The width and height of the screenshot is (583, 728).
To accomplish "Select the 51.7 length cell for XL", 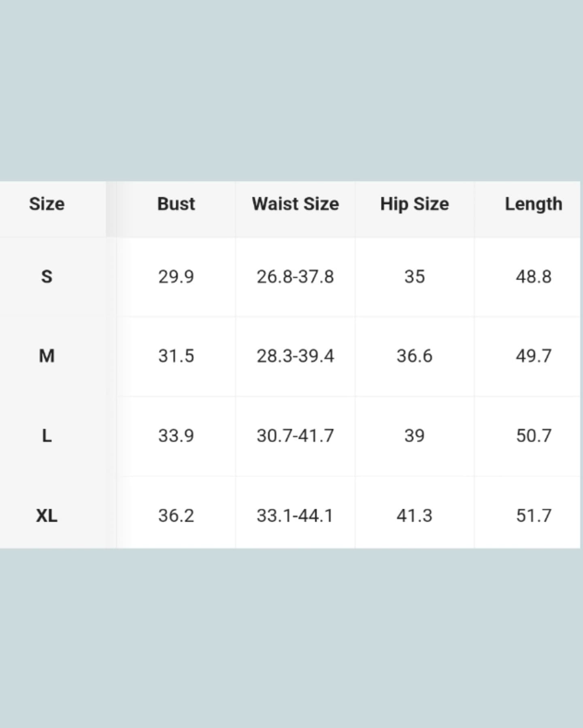I will (x=533, y=516).
